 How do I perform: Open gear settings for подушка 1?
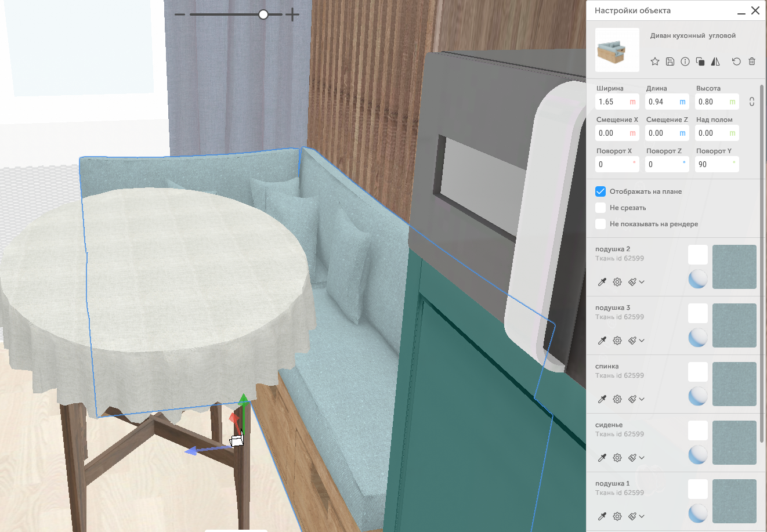pyautogui.click(x=617, y=516)
